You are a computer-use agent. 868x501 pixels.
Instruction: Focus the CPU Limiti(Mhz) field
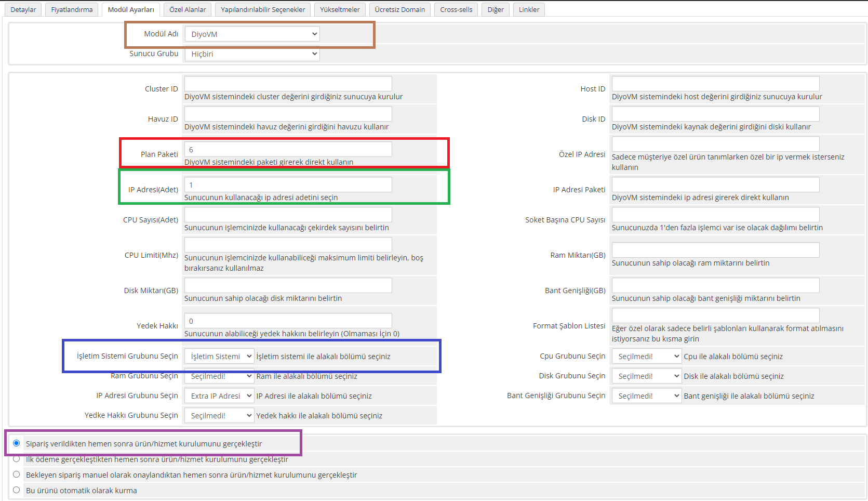pos(288,245)
